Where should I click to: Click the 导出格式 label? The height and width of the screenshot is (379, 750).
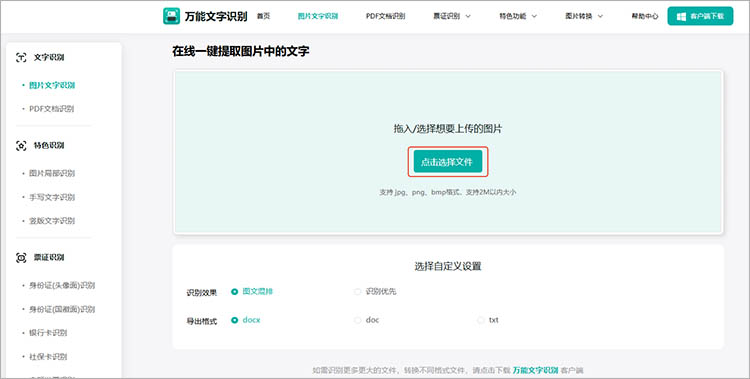(x=201, y=322)
